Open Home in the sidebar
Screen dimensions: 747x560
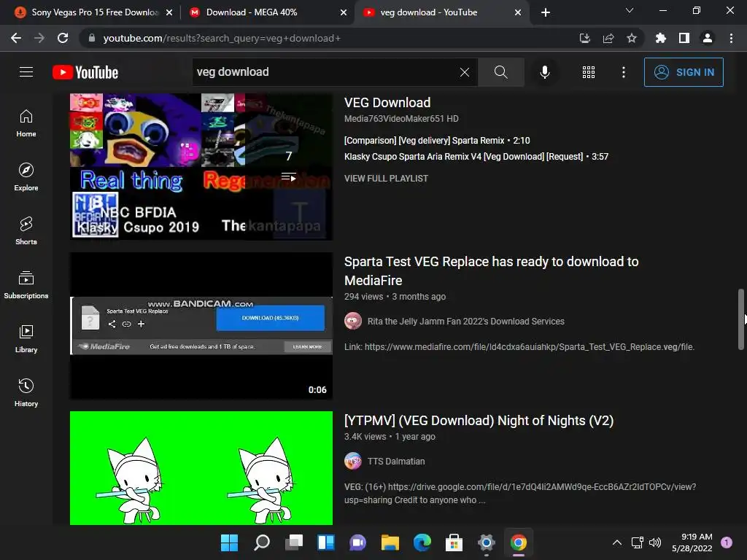point(26,122)
